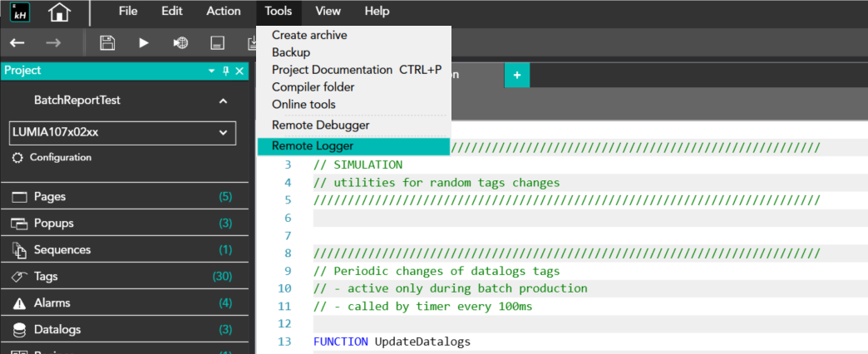This screenshot has width=868, height=354.
Task: Click the kH application logo
Action: coord(19,12)
